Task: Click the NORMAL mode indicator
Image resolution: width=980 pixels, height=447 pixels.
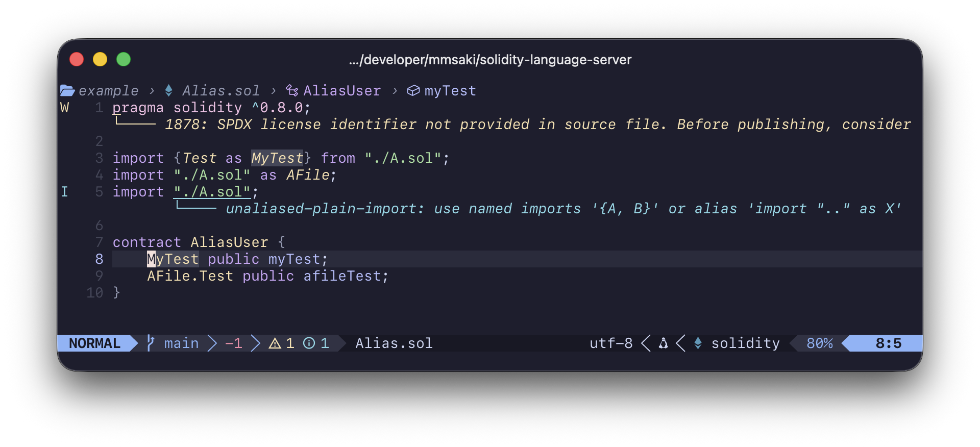Action: [95, 343]
